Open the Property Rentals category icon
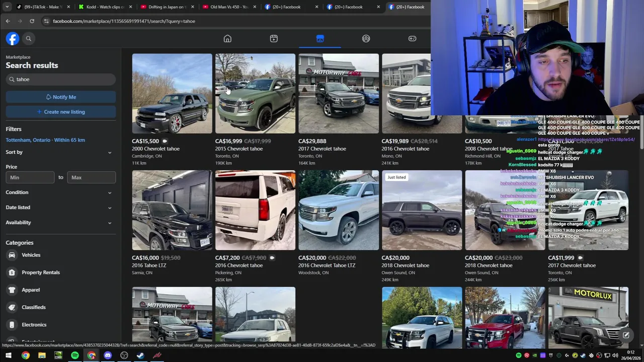 (x=12, y=273)
